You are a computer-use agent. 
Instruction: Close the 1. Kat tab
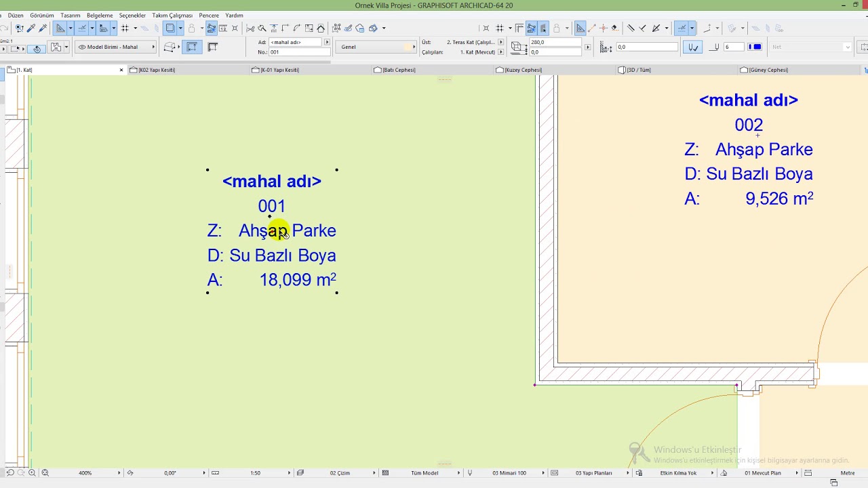[x=121, y=70]
